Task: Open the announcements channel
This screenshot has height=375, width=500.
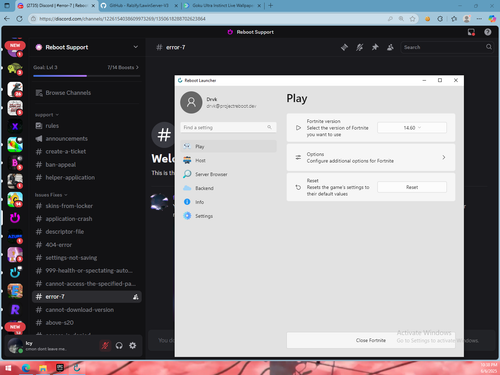Action: pyautogui.click(x=87, y=139)
